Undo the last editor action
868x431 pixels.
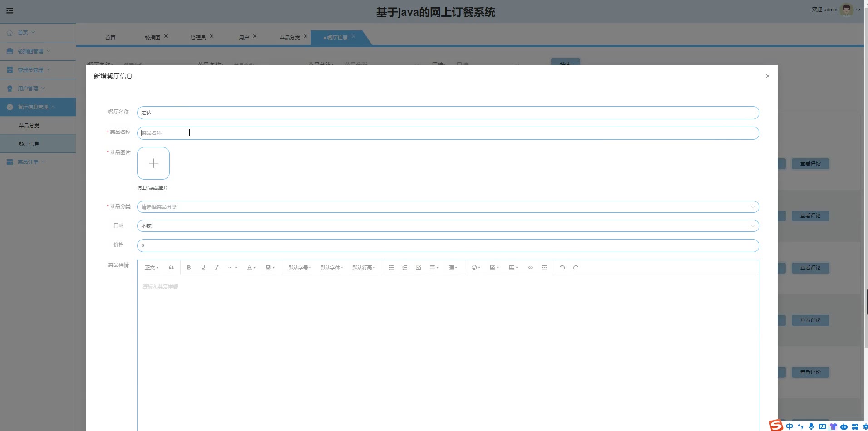pos(562,268)
